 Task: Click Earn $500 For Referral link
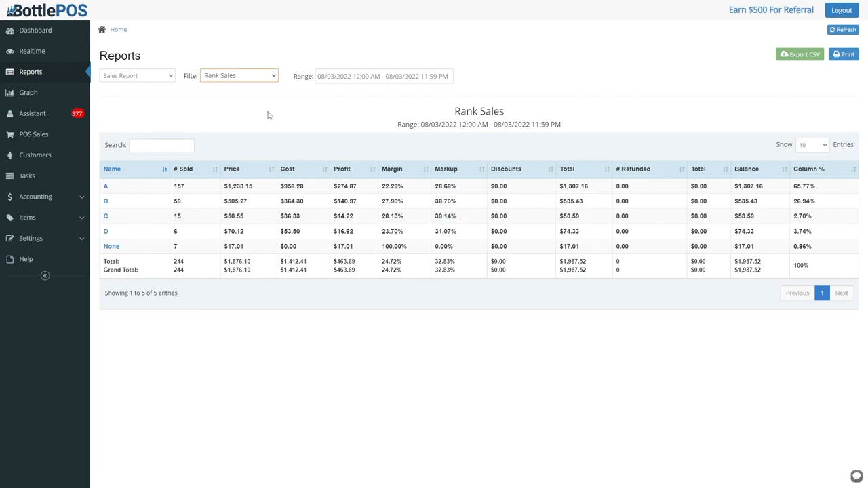pos(771,10)
